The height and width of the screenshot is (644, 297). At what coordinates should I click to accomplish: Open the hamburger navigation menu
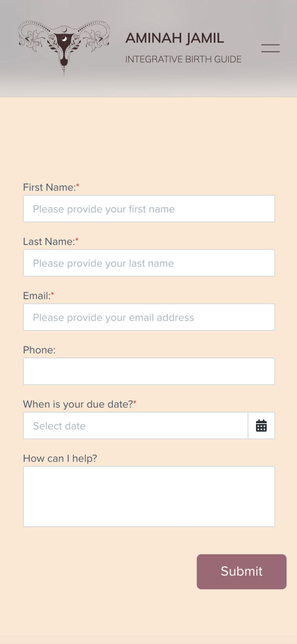270,48
